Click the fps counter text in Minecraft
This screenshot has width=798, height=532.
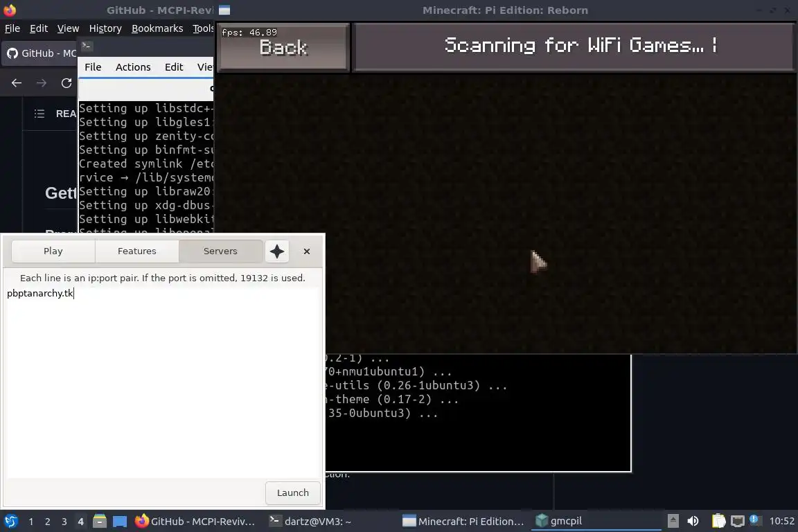click(249, 32)
